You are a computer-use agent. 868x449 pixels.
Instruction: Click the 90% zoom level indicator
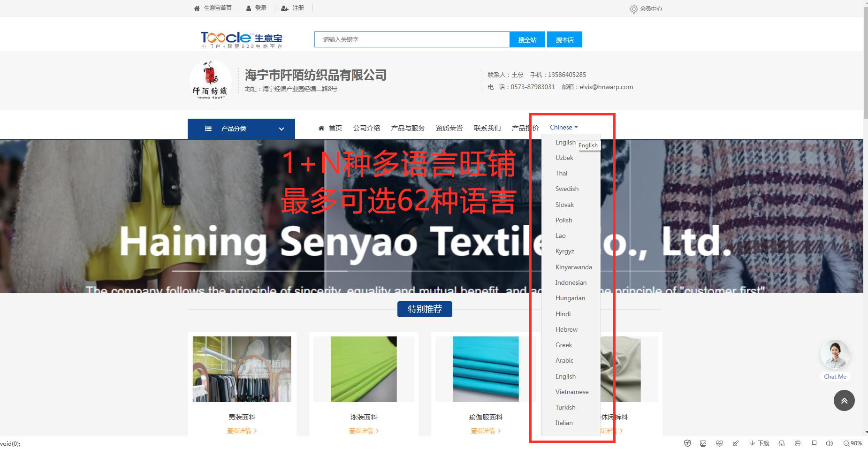pyautogui.click(x=853, y=443)
